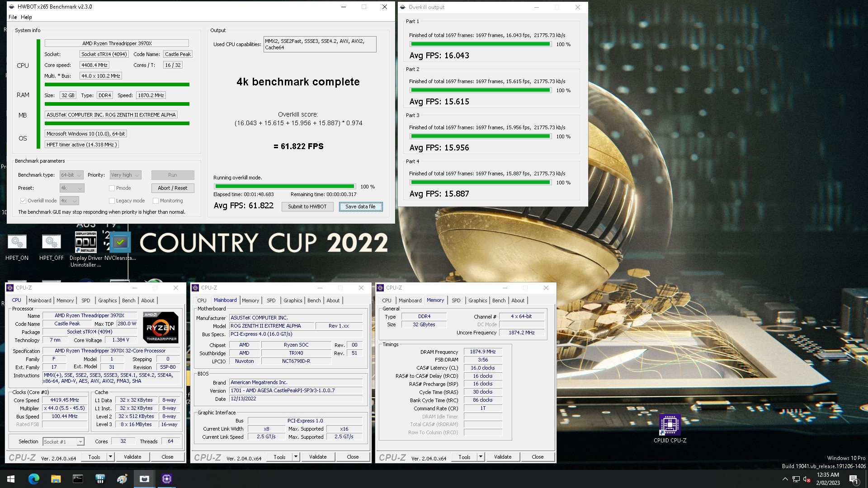Image resolution: width=868 pixels, height=488 pixels.
Task: Click the Core speed 4408.4 MHz field
Action: (94, 65)
